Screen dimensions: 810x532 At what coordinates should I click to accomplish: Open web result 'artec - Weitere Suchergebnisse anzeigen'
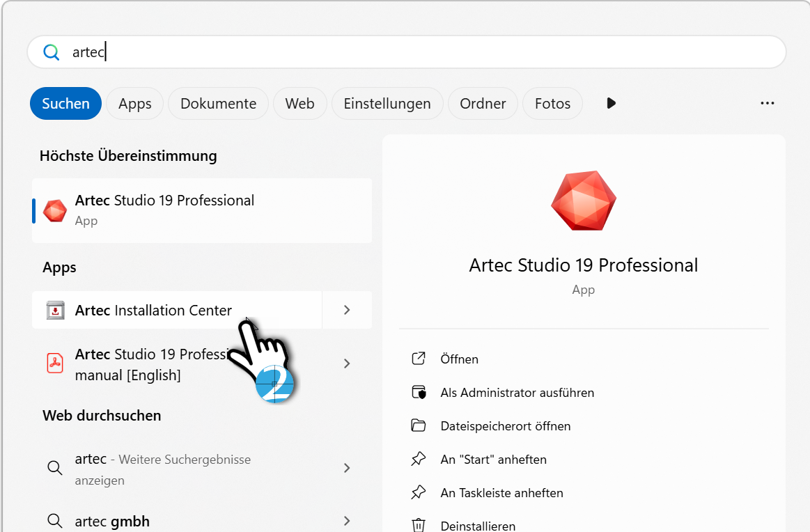[x=177, y=469]
